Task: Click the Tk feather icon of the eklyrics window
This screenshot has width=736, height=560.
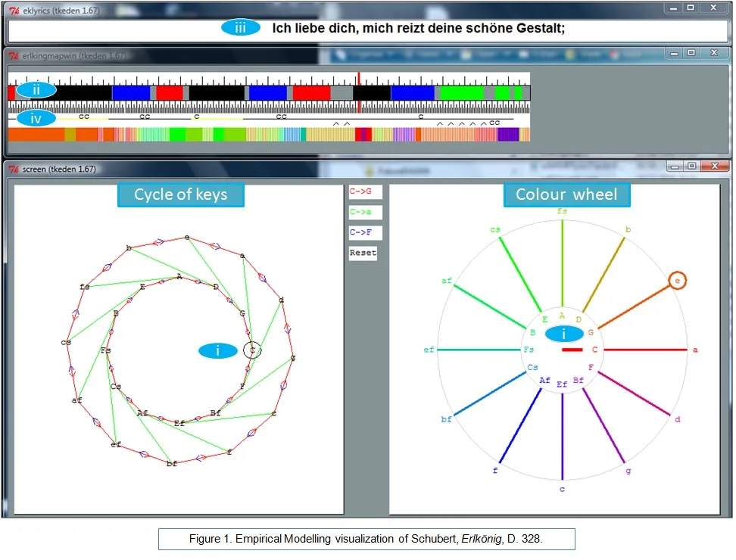Action: coord(14,11)
